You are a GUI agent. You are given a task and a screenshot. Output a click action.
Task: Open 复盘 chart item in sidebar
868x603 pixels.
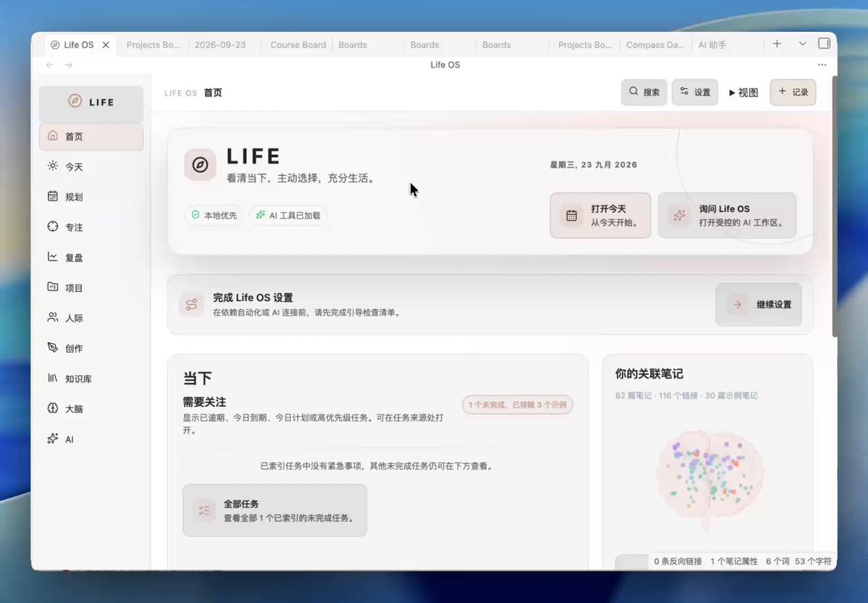(x=91, y=257)
